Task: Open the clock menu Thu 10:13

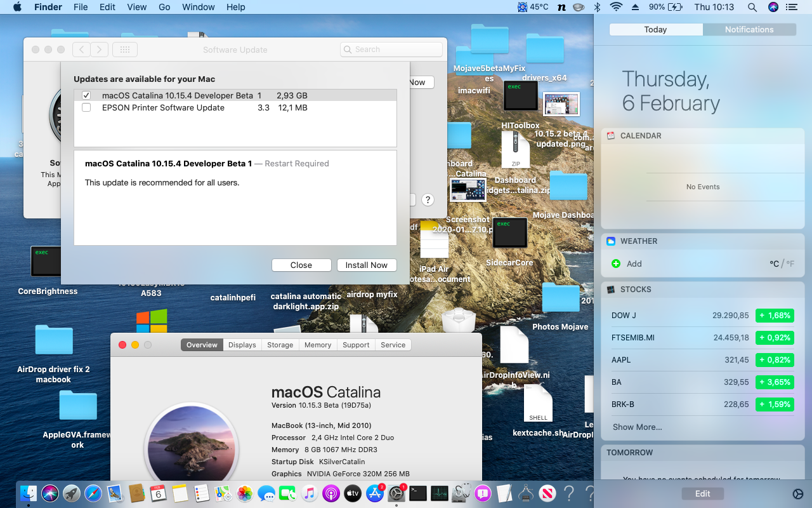Action: (x=714, y=7)
